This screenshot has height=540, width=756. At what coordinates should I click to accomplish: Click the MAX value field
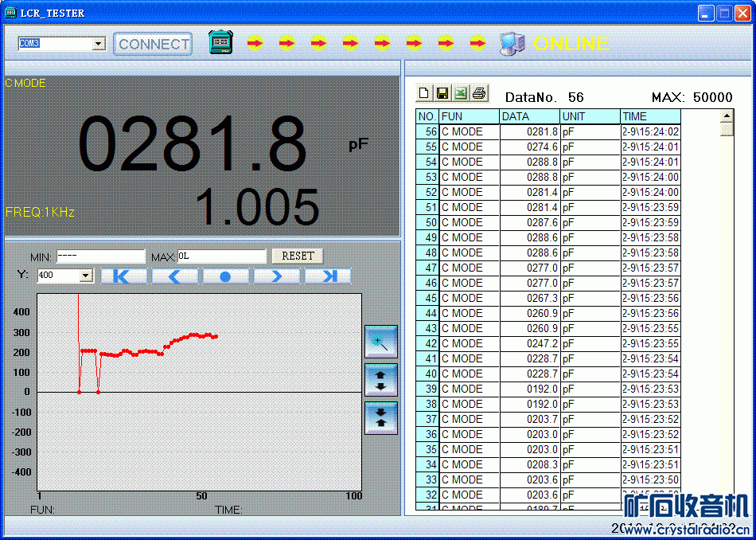[x=221, y=256]
